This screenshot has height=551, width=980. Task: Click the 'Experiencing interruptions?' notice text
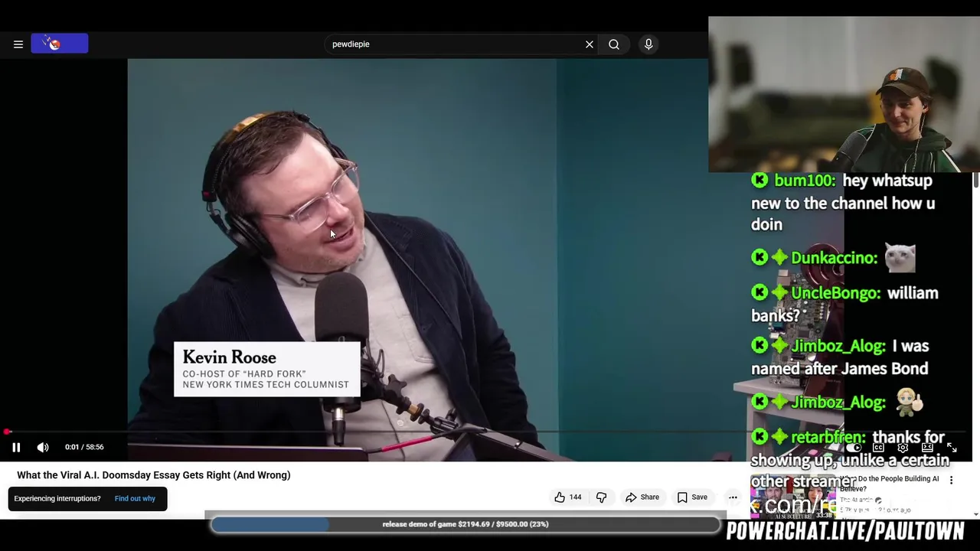57,498
